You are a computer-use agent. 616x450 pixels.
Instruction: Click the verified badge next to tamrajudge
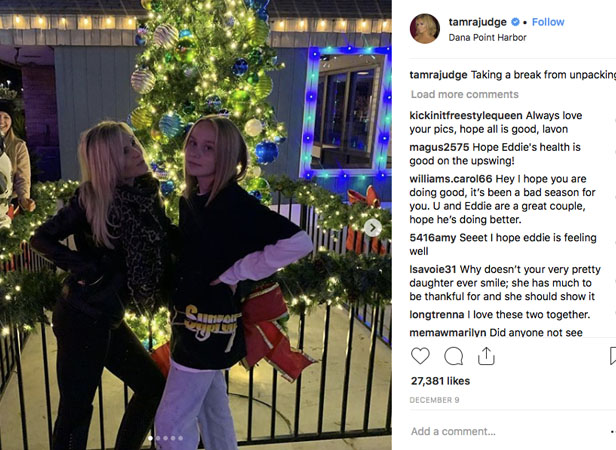pos(515,22)
